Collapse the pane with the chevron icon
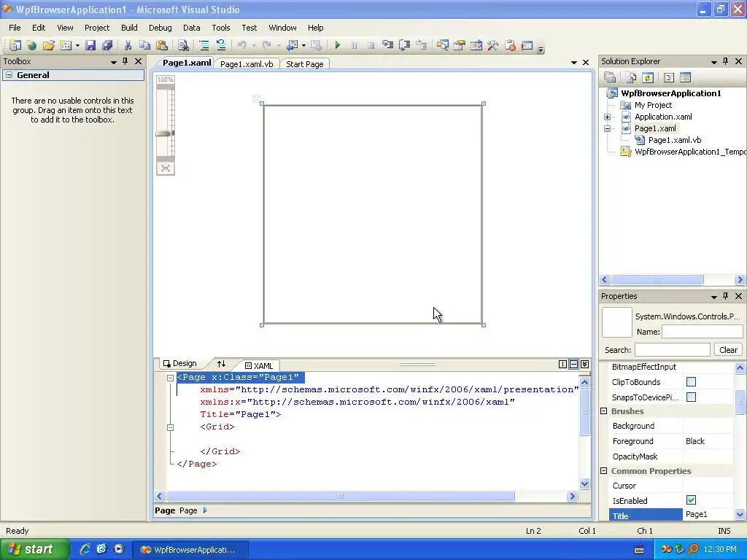This screenshot has height=560, width=747. pos(584,365)
